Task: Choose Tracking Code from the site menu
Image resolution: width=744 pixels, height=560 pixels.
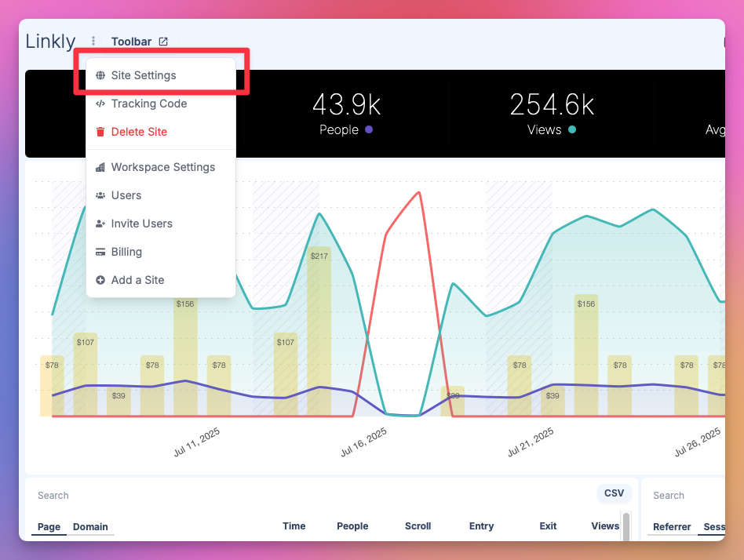Action: (x=149, y=104)
